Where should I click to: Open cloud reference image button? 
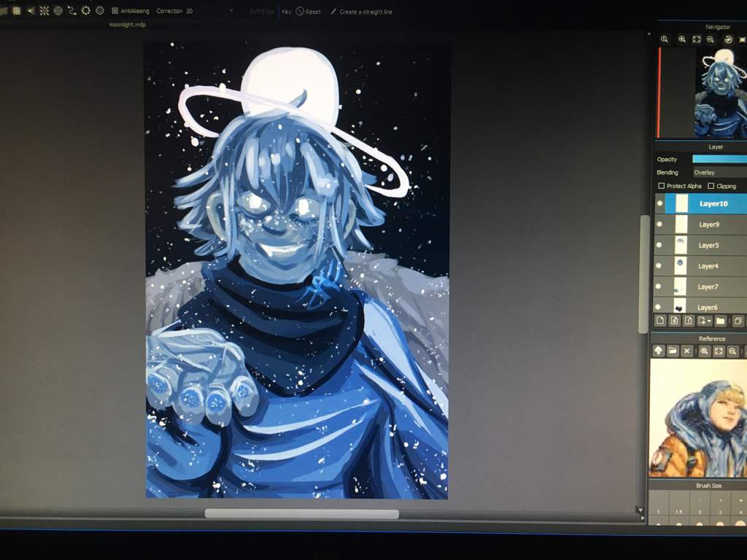pos(659,351)
